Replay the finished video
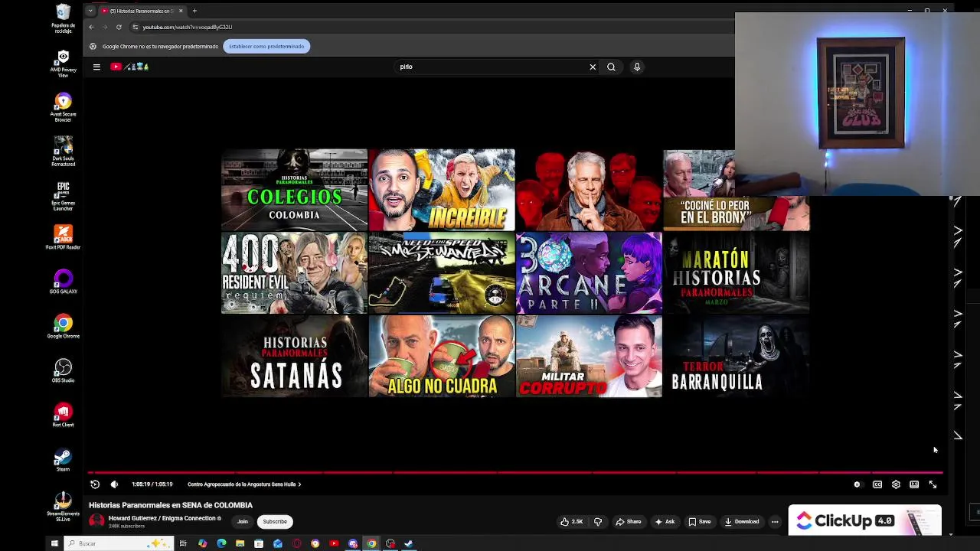 [x=95, y=484]
